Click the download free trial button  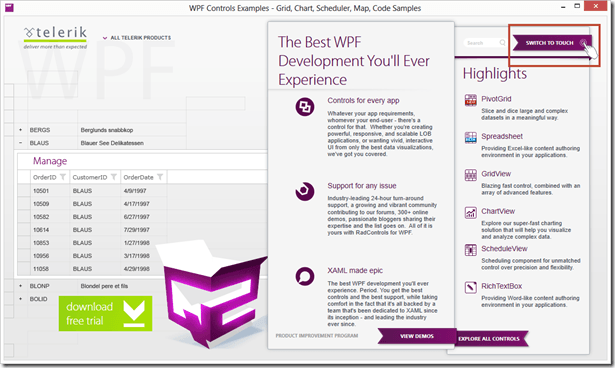(106, 313)
